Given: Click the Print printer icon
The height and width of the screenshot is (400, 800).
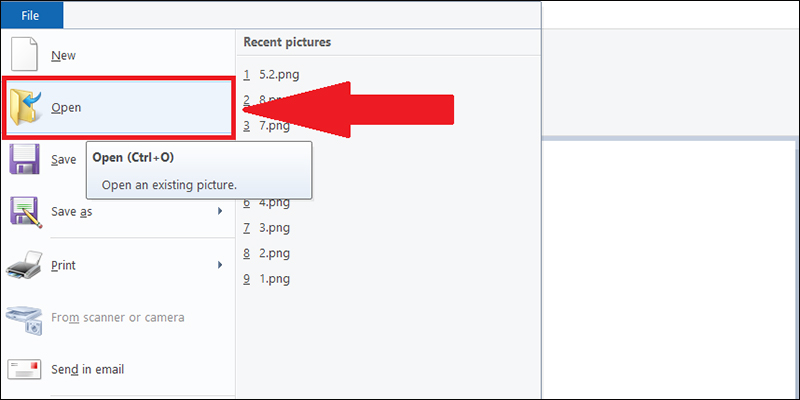Looking at the screenshot, I should 24,265.
